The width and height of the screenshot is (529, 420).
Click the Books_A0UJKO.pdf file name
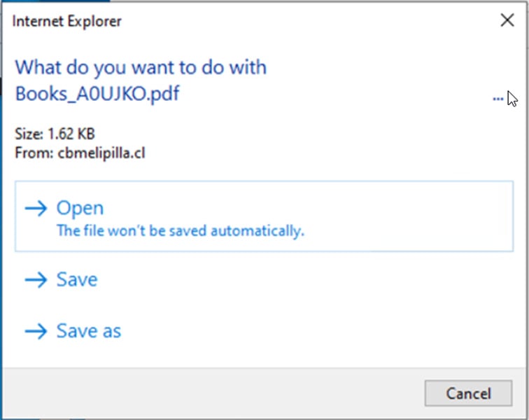coord(97,93)
